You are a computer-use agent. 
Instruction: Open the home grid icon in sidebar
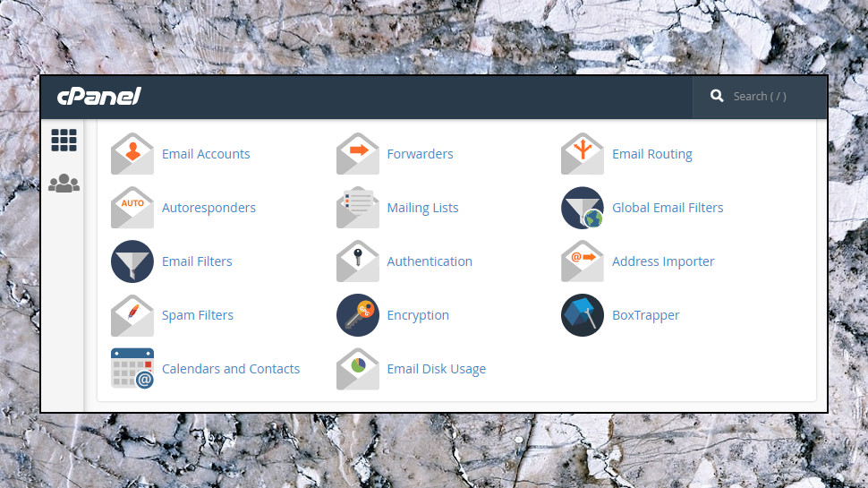[64, 141]
